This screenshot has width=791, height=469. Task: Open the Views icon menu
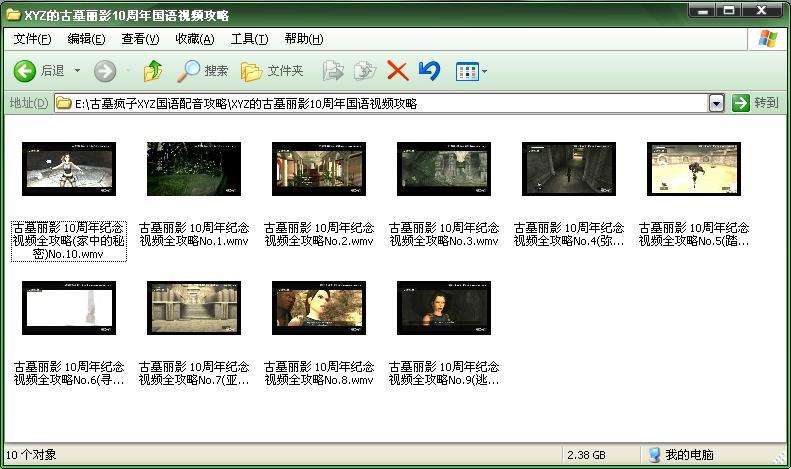pyautogui.click(x=467, y=72)
